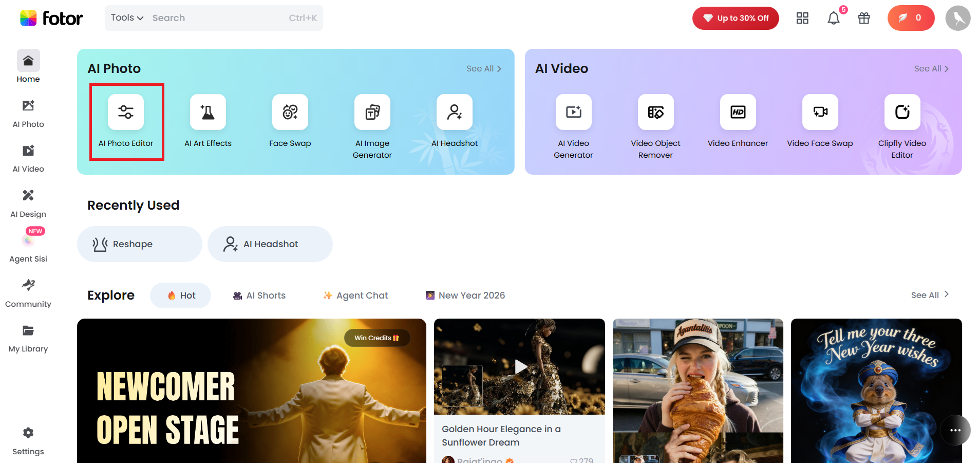Open the AI Image Generator

tap(372, 122)
